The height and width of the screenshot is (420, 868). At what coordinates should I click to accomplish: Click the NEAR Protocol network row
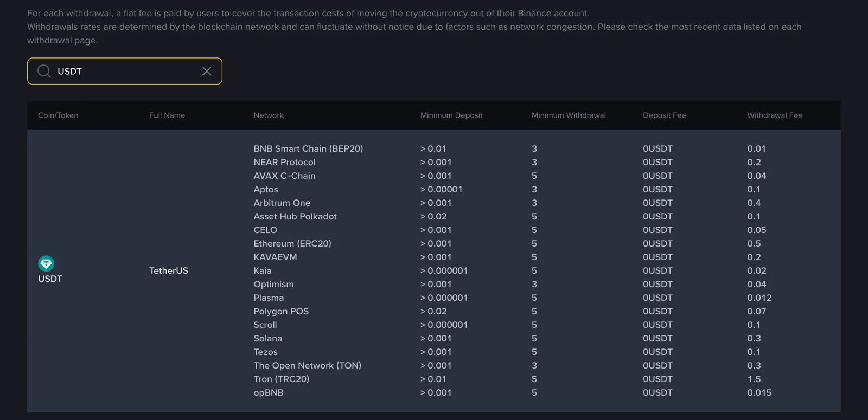(x=284, y=162)
